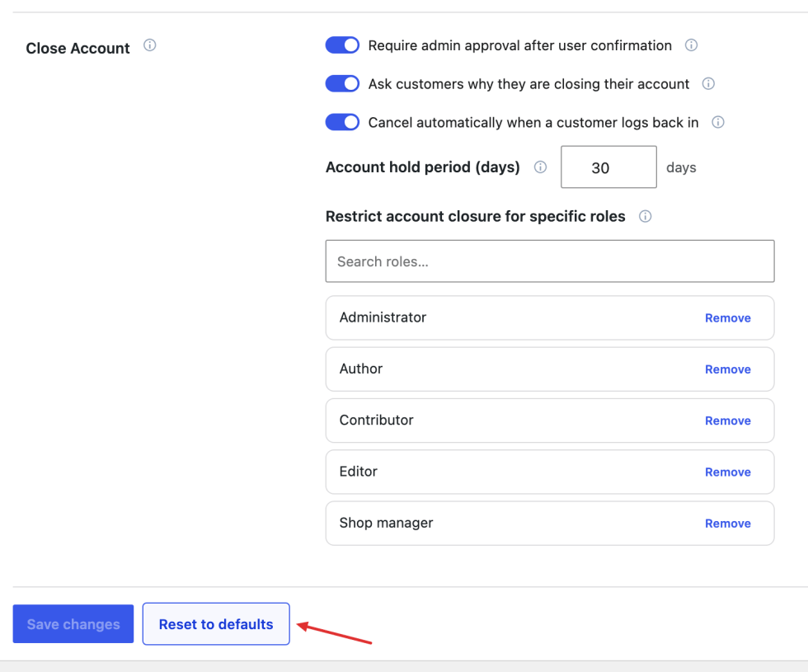Click the Close Account heading text

point(78,49)
